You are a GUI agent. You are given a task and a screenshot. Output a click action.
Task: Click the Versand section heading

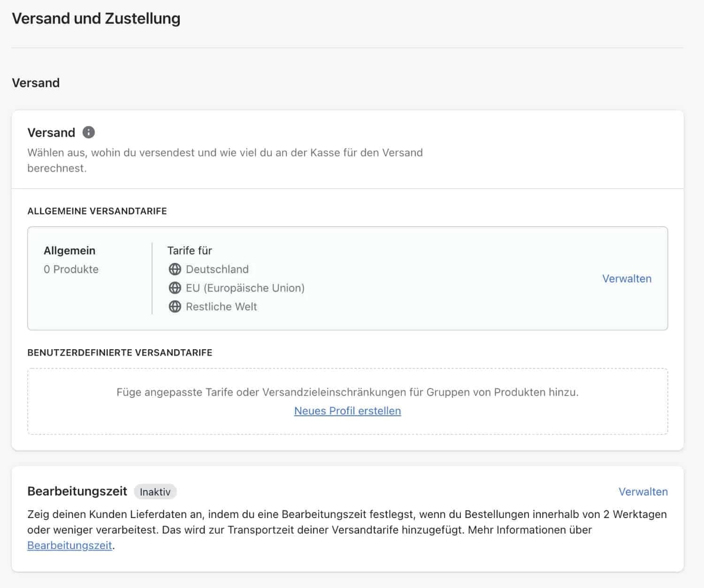pyautogui.click(x=35, y=83)
